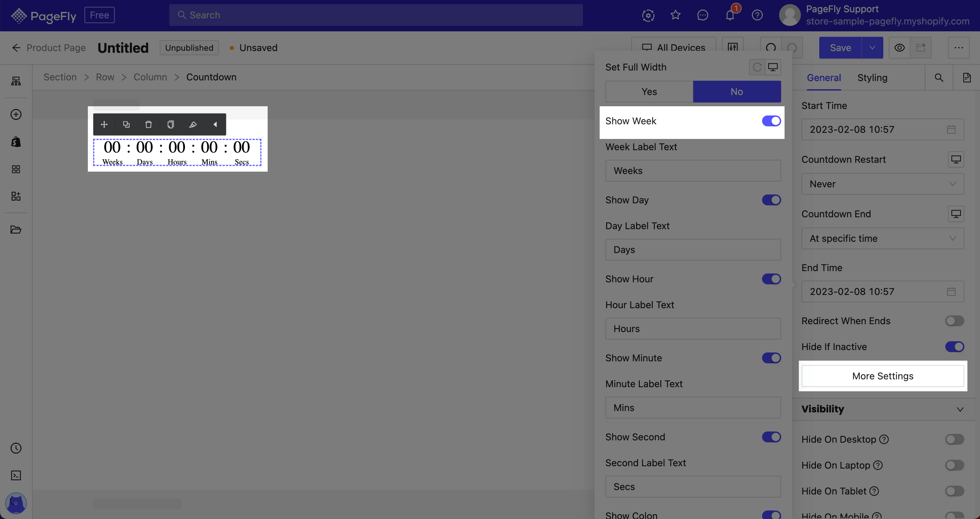Open the custom code terminal icon
The width and height of the screenshot is (980, 519).
16,475
